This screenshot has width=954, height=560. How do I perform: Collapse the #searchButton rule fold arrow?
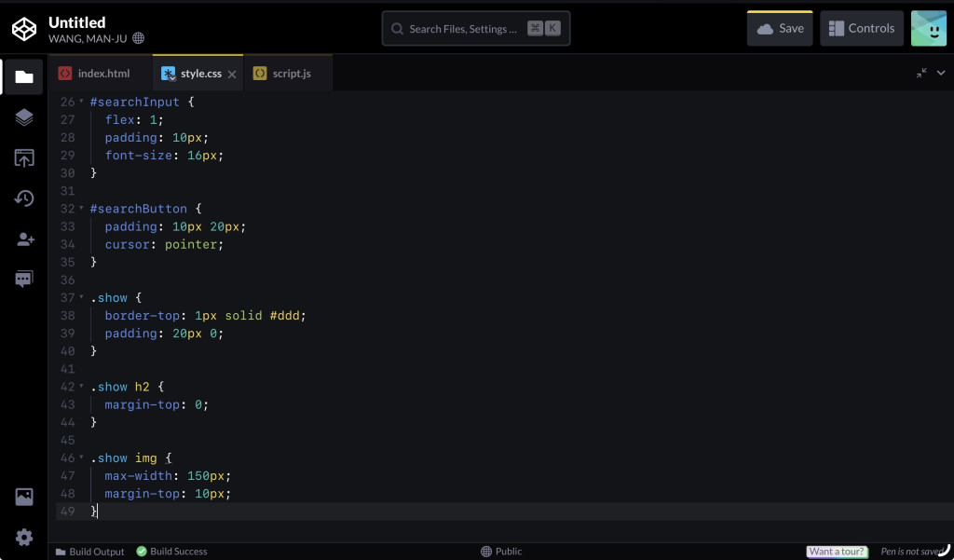[81, 208]
